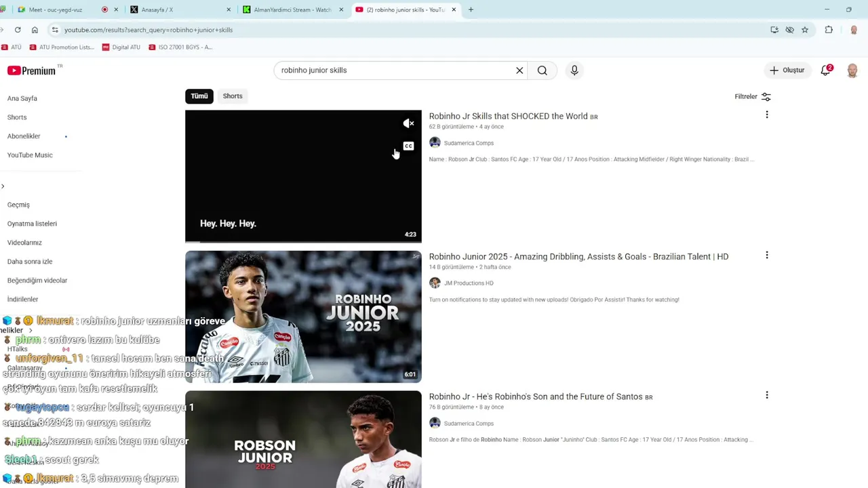This screenshot has width=868, height=488.
Task: View site information icon beside the URL
Action: [55, 30]
